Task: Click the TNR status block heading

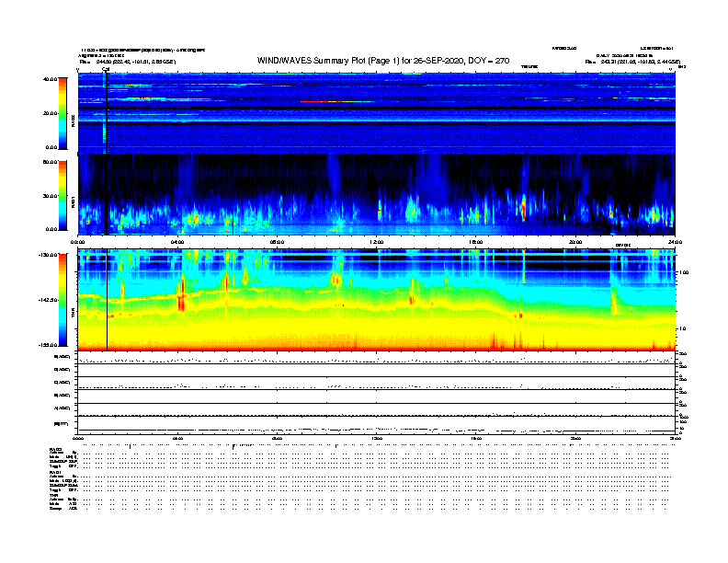Action: [53, 495]
